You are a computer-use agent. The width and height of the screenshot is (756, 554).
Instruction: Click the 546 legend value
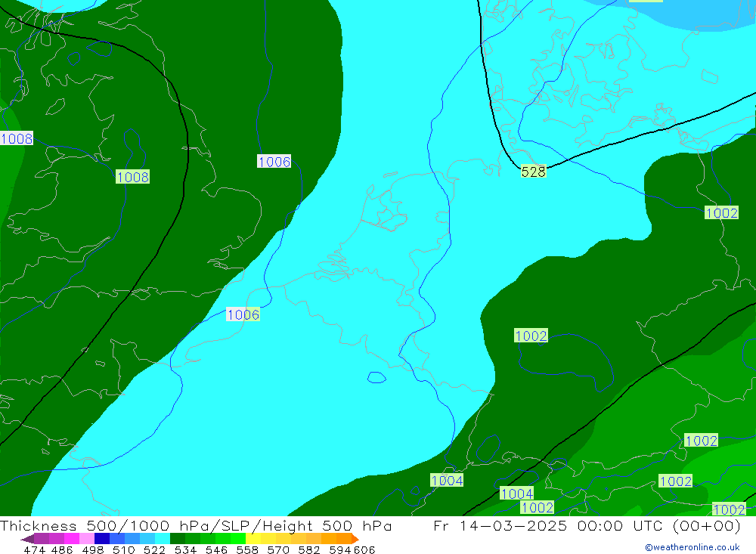pos(216,549)
